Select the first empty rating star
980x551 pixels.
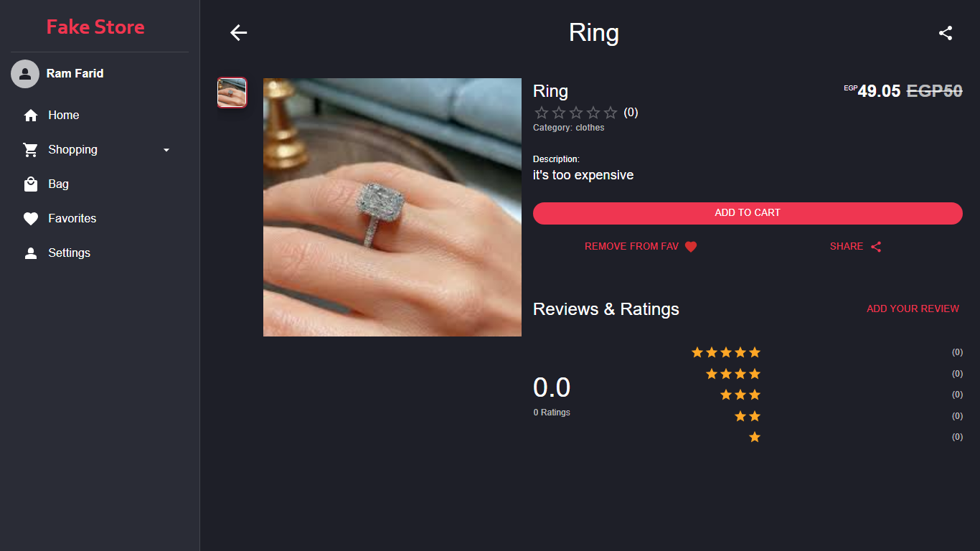click(542, 113)
